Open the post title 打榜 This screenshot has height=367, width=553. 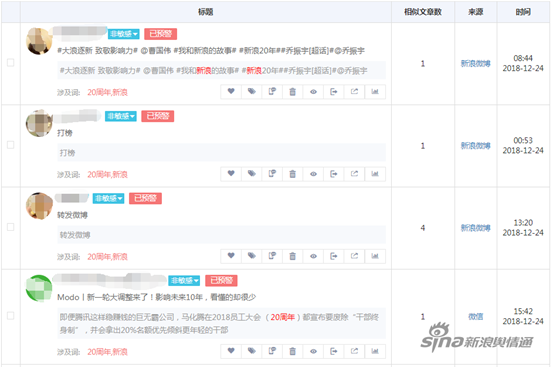tap(65, 133)
